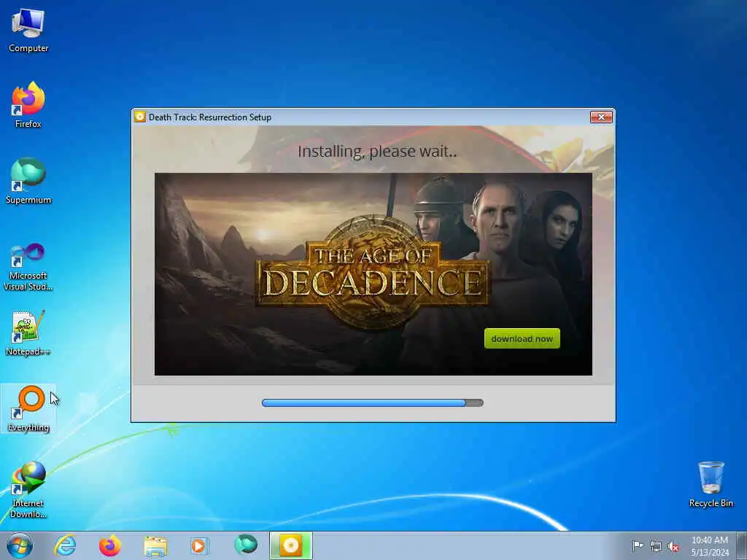Click the Death Track: Resurrection Setup title
Viewport: 747px width, 560px height.
[x=209, y=117]
